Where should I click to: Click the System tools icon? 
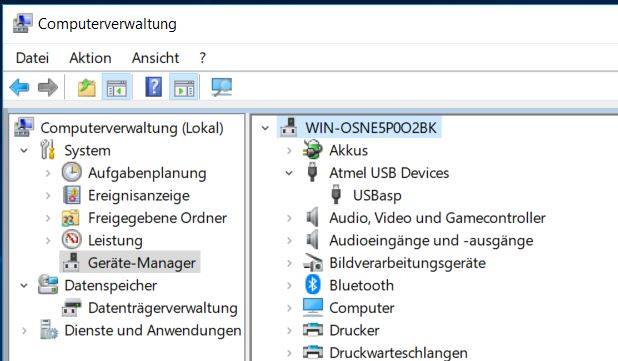(48, 150)
